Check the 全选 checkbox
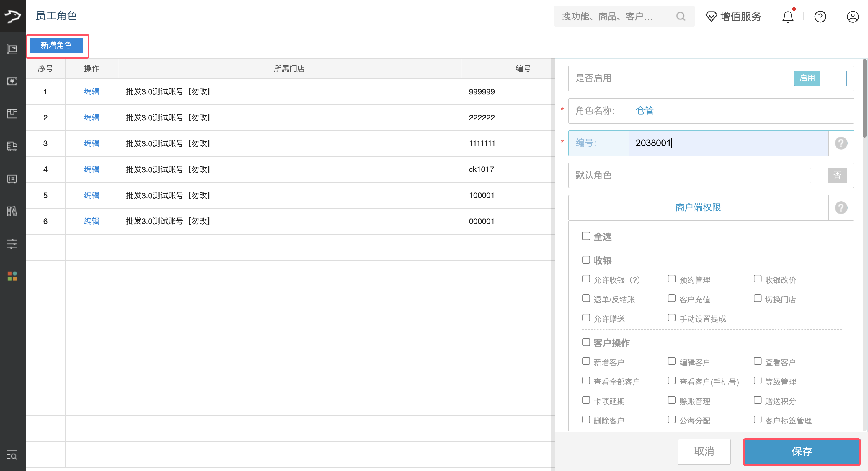 586,236
